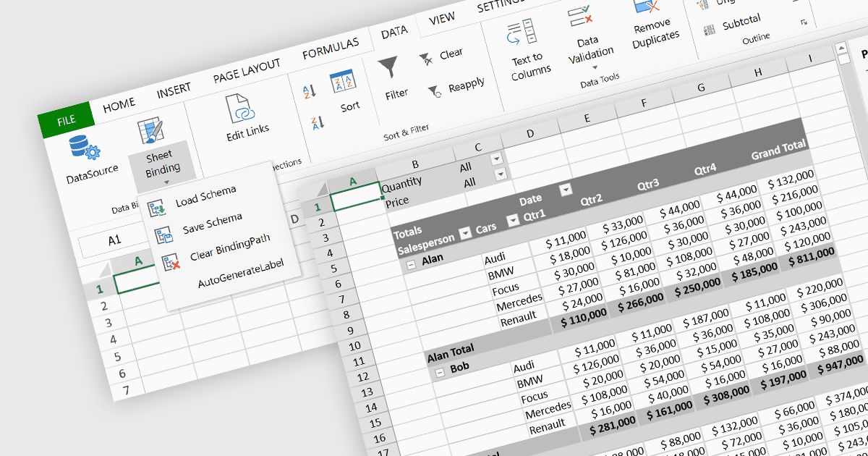The image size is (868, 456).
Task: Click the $ 374,000 cell
Action: [x=848, y=395]
